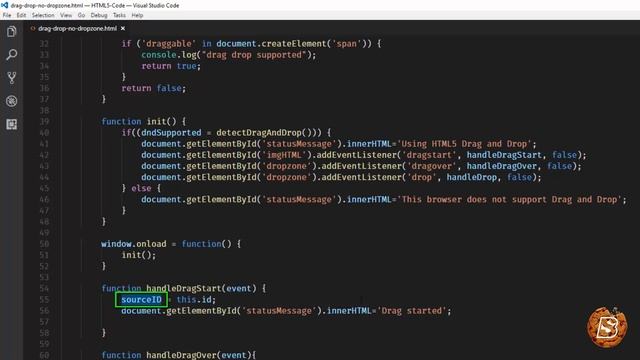Image resolution: width=640 pixels, height=360 pixels.
Task: Click 'else' keyword on line 45
Action: (141, 188)
